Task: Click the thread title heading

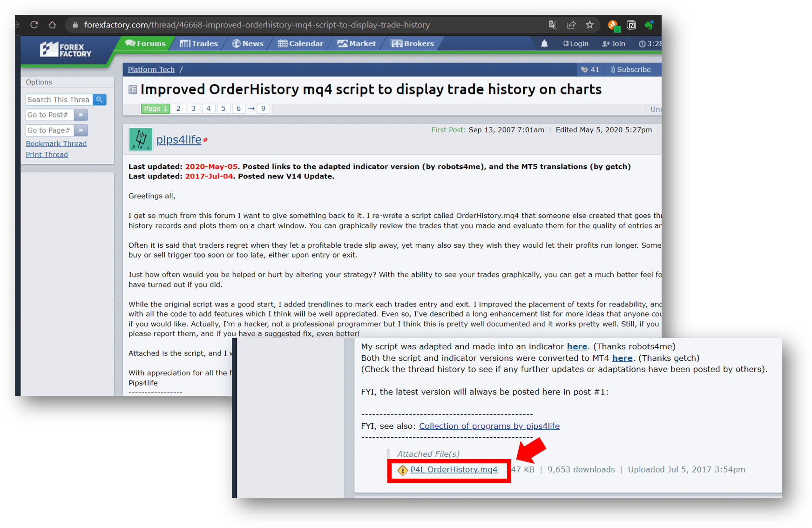Action: click(371, 89)
